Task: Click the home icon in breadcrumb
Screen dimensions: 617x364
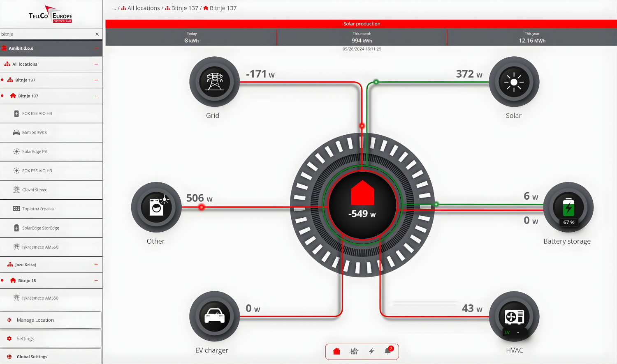Action: (206, 8)
